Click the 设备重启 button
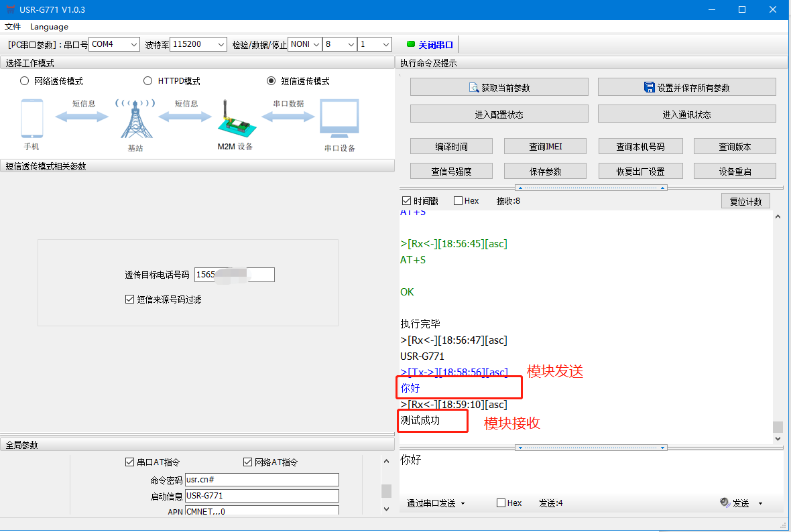Screen dimensions: 791x532 pos(735,171)
